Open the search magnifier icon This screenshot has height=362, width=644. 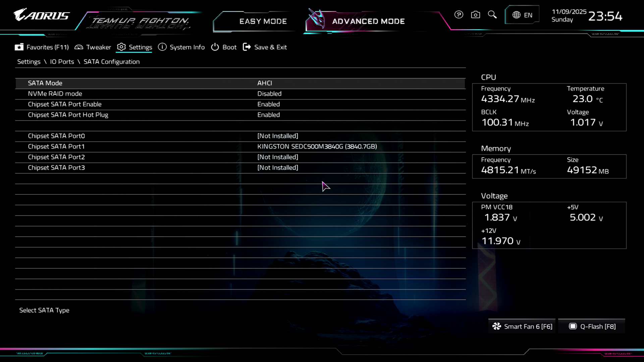(x=492, y=15)
